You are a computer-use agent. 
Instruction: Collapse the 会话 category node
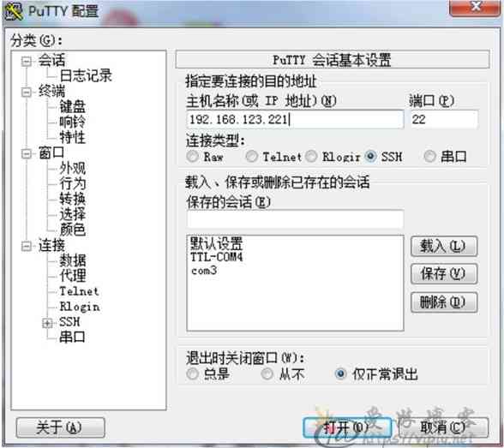[x=26, y=61]
